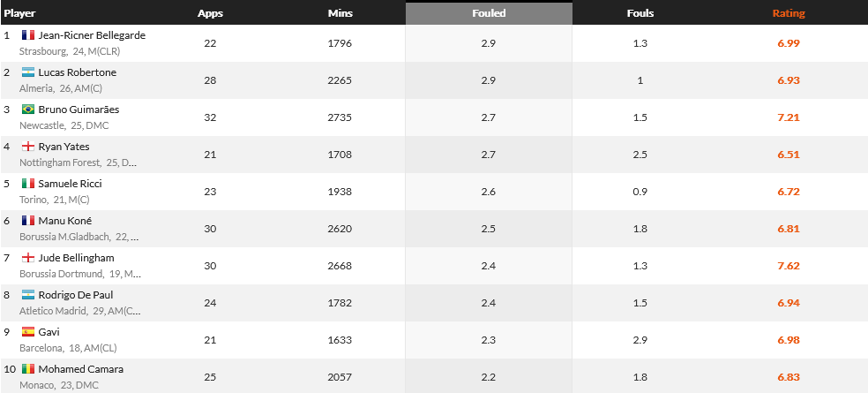Click the England flag beside Jude Bellingham

[27, 258]
